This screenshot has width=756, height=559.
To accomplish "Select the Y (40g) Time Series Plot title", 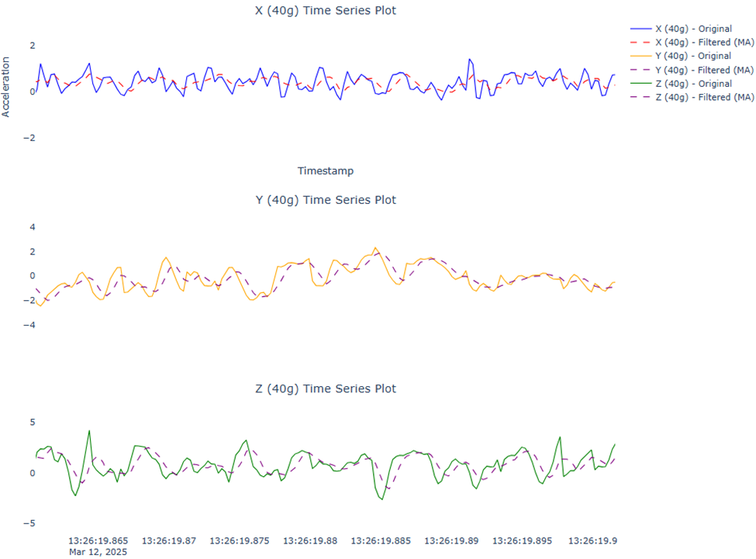I will tap(325, 199).
